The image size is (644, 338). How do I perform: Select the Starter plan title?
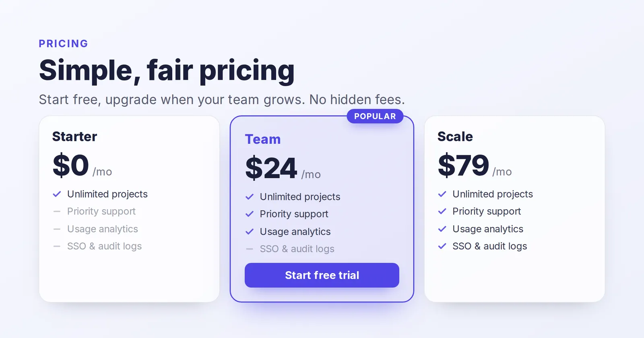pyautogui.click(x=74, y=136)
